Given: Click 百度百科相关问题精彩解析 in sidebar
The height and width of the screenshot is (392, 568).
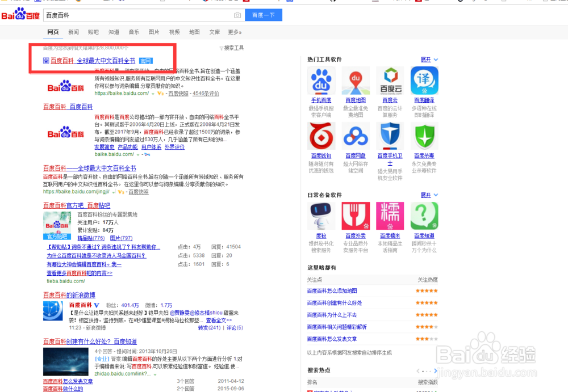Looking at the screenshot, I should tap(337, 327).
